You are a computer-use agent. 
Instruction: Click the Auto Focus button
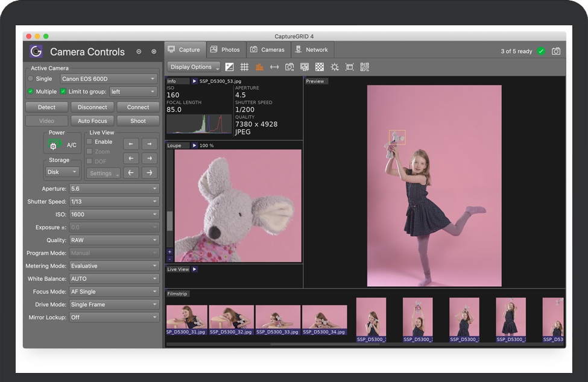coord(92,121)
